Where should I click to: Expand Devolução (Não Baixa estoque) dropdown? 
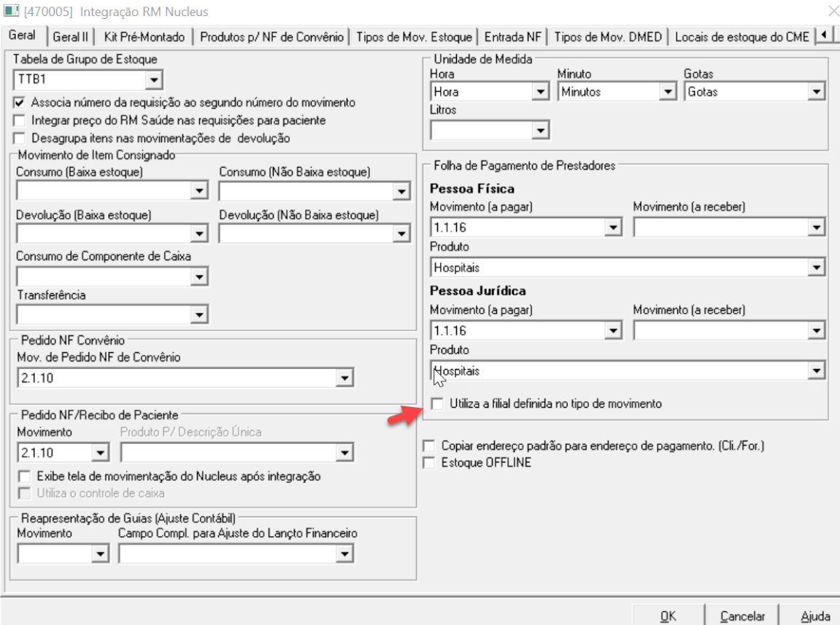pyautogui.click(x=401, y=233)
